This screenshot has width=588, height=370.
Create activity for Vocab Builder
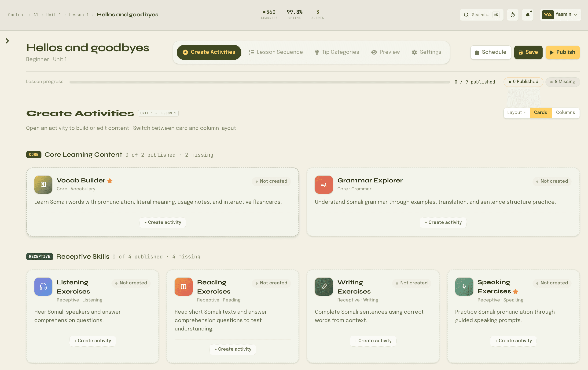point(163,222)
